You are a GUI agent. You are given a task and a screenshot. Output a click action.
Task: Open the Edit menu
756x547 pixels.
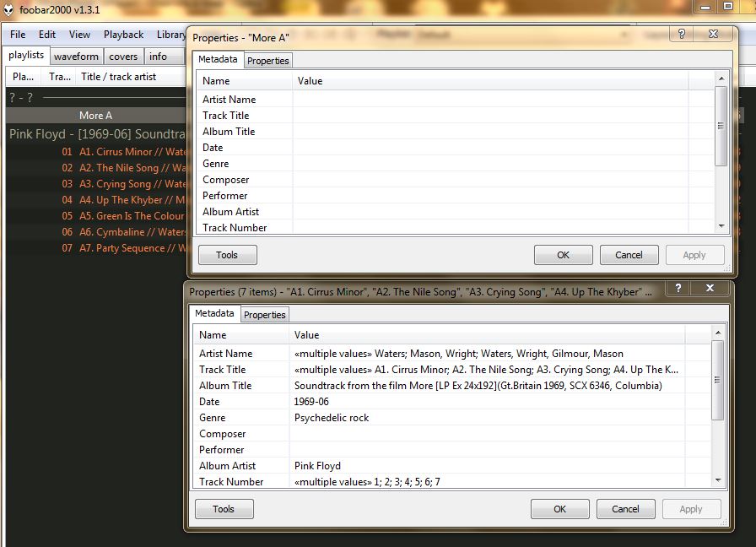coord(46,35)
